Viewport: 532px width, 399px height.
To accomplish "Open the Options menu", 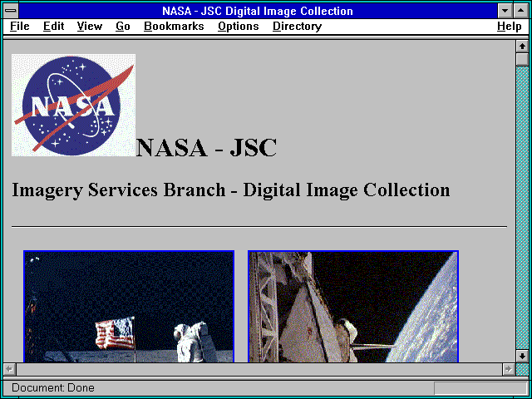I will 239,27.
